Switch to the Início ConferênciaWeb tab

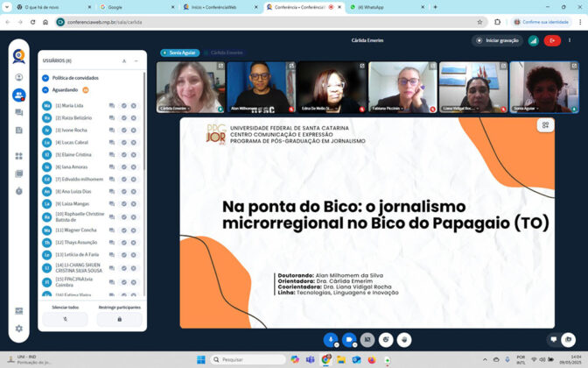coord(220,7)
